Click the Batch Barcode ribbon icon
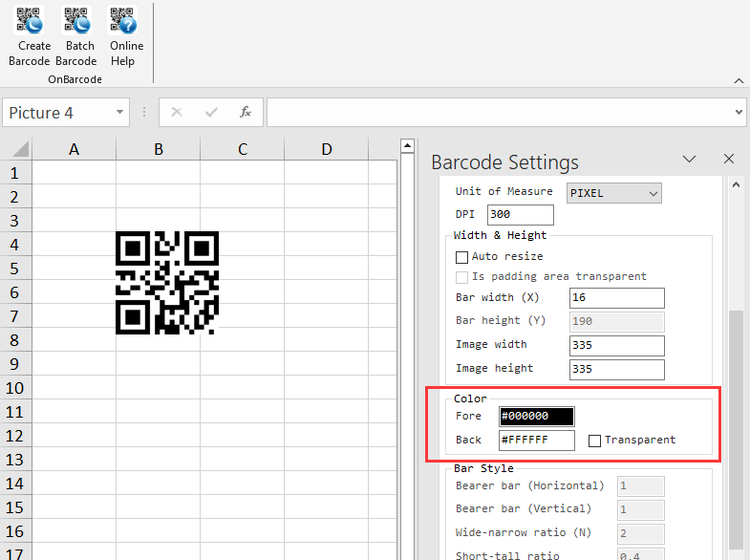 (76, 36)
